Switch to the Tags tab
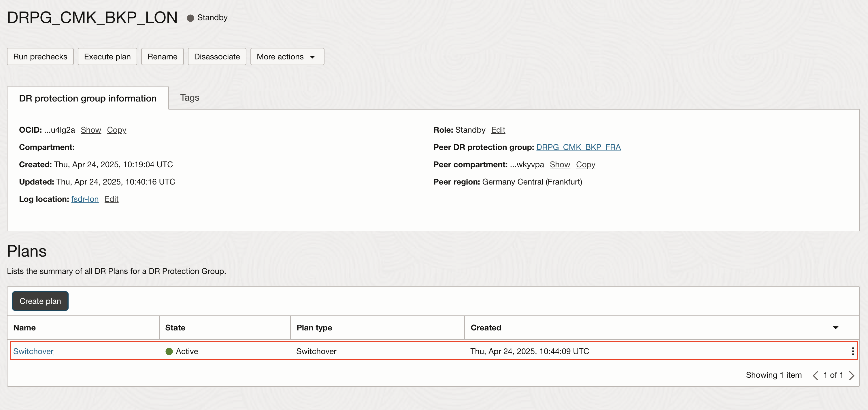The height and width of the screenshot is (410, 868). coord(189,98)
